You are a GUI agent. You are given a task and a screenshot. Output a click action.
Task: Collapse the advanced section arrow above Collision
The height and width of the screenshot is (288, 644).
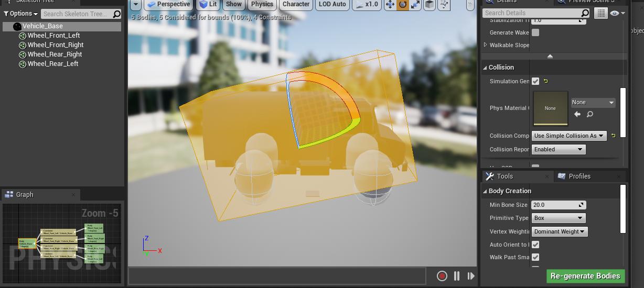tap(550, 56)
